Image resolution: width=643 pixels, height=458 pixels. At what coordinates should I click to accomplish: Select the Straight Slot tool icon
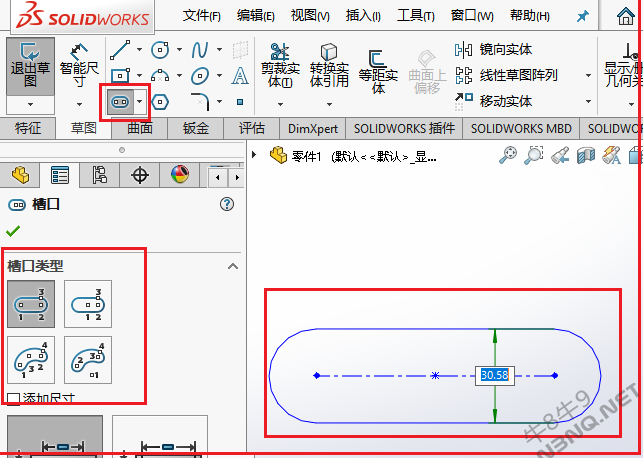coord(120,102)
